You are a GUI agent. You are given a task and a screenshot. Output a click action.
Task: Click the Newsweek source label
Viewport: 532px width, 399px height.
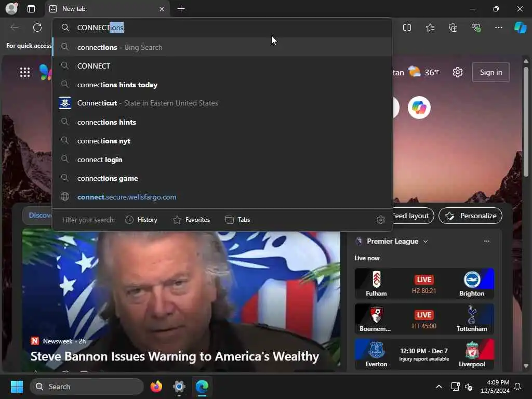tap(57, 341)
